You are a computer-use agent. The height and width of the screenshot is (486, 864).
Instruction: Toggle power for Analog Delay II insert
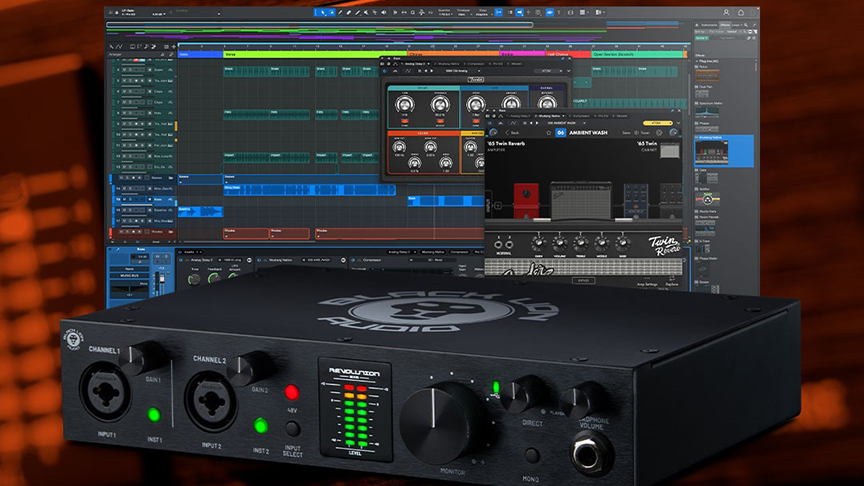[x=181, y=260]
